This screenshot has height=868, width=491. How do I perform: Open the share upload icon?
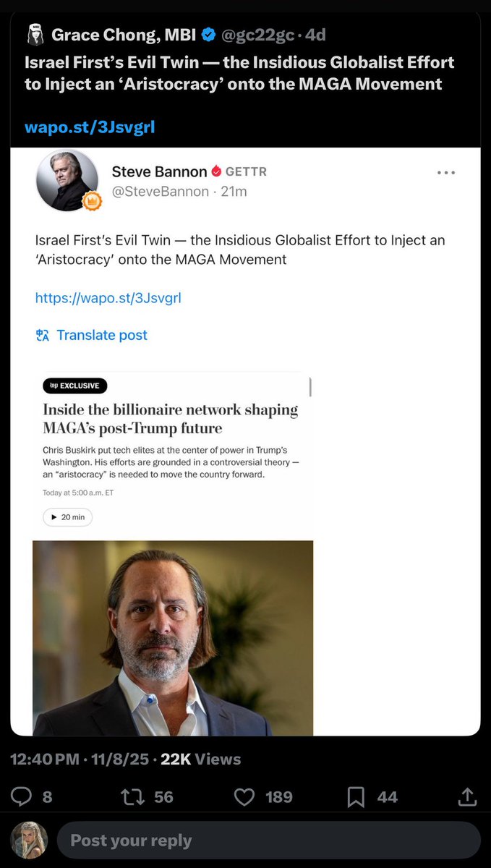coord(467,796)
